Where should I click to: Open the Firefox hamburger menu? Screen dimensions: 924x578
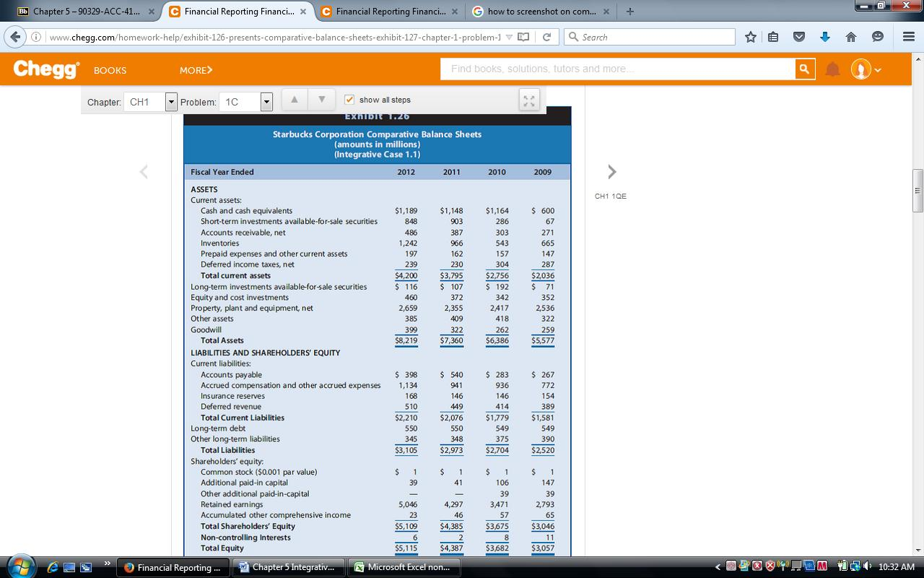point(908,37)
